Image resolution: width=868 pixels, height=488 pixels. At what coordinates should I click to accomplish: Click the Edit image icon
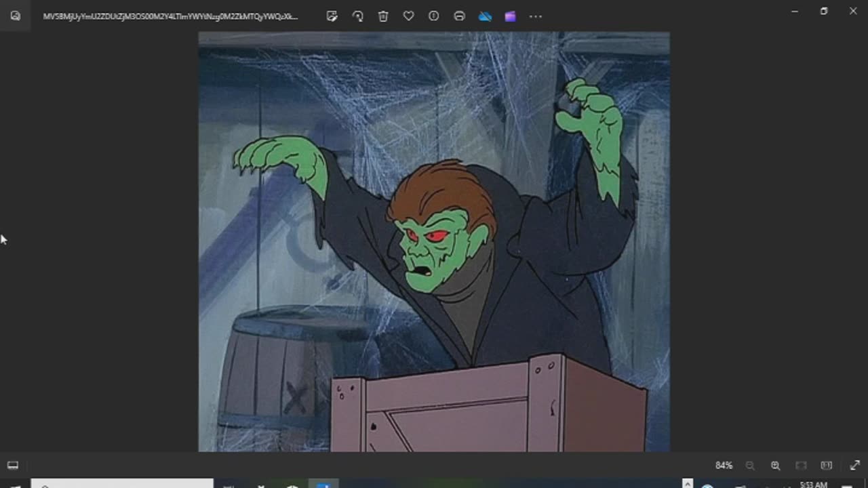tap(332, 16)
